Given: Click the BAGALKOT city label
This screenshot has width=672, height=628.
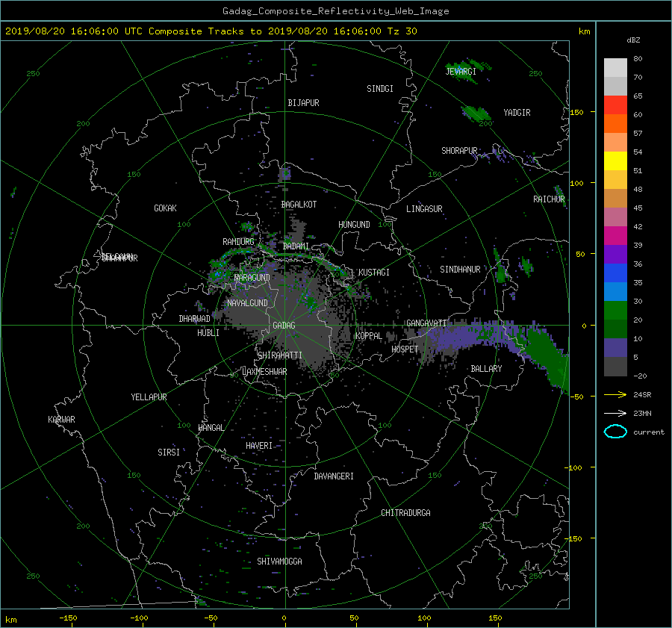Looking at the screenshot, I should point(299,205).
